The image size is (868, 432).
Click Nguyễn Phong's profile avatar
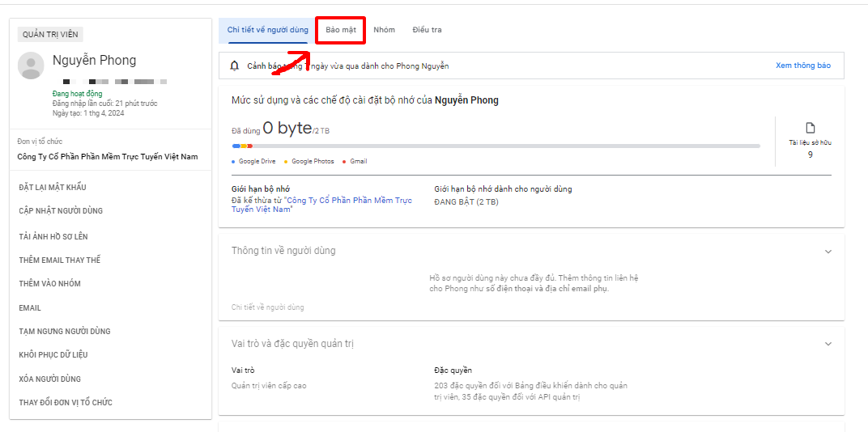coord(31,66)
